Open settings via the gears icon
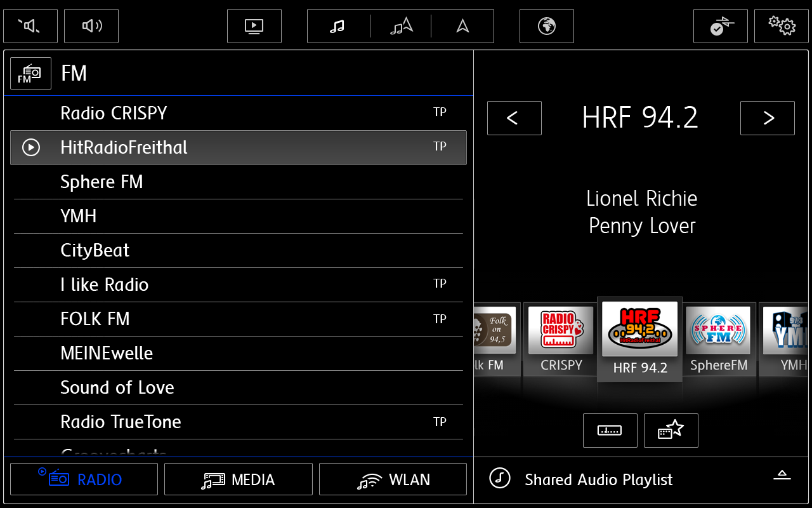812x508 pixels. point(782,26)
